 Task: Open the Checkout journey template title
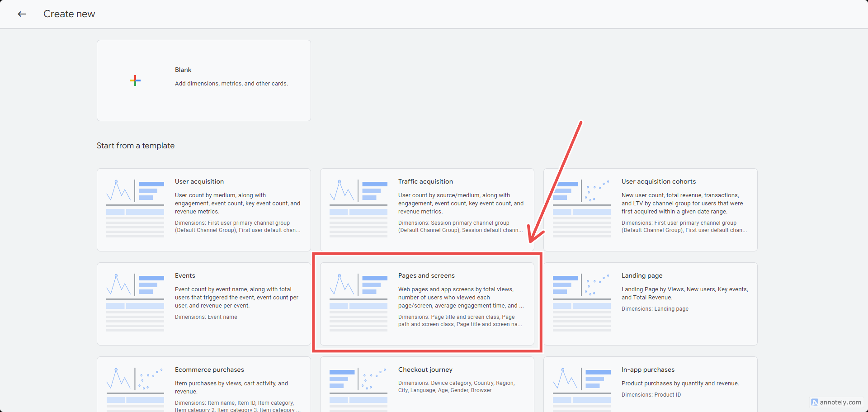point(425,369)
